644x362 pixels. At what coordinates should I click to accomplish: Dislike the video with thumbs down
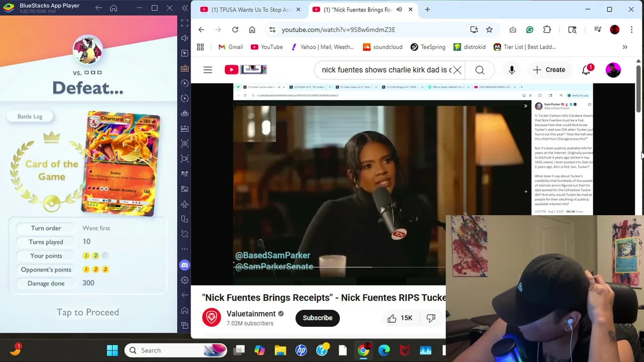[431, 318]
